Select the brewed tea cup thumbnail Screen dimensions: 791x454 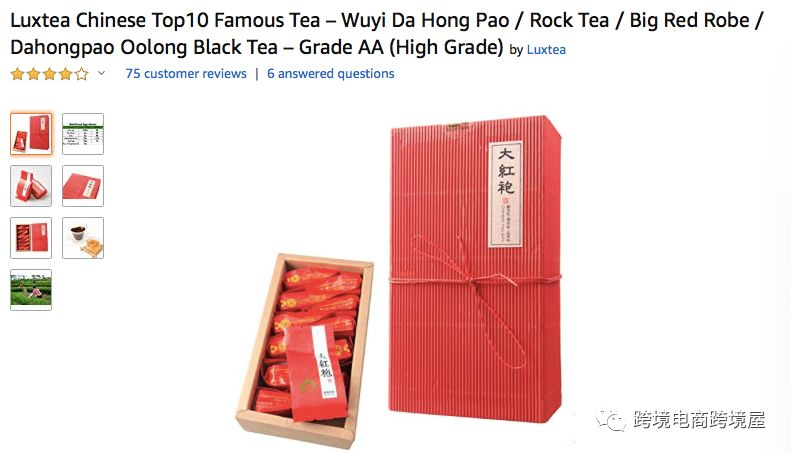(83, 238)
